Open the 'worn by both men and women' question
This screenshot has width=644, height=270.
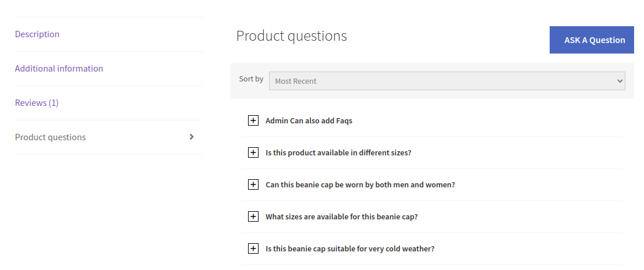(x=360, y=184)
